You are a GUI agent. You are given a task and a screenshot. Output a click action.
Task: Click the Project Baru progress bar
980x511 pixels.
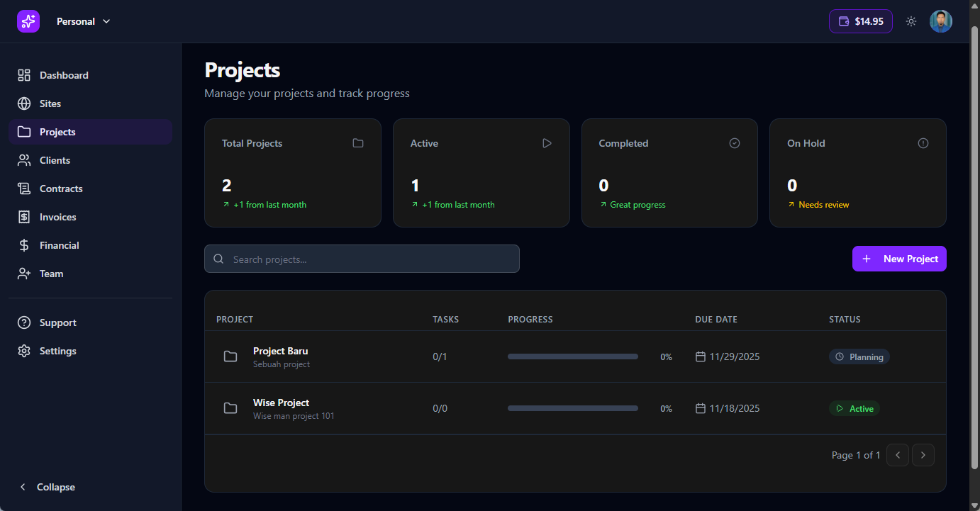click(x=572, y=356)
